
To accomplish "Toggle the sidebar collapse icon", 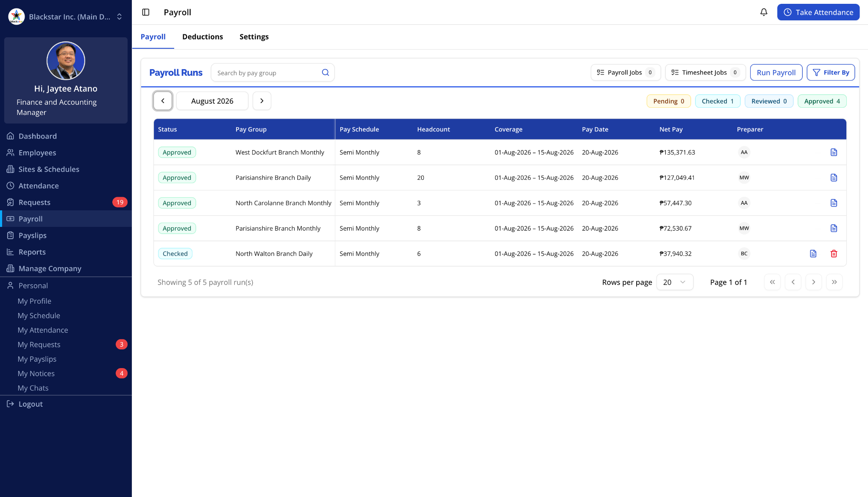I will click(146, 12).
